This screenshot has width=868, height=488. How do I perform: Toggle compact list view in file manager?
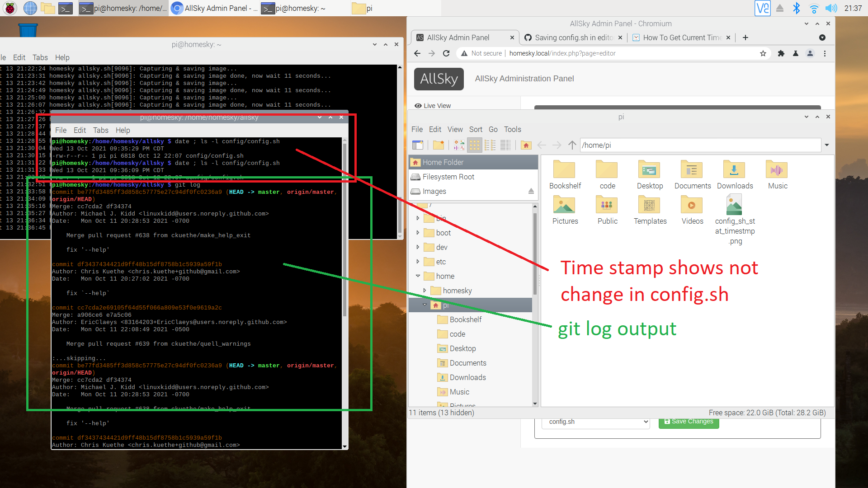pos(490,145)
